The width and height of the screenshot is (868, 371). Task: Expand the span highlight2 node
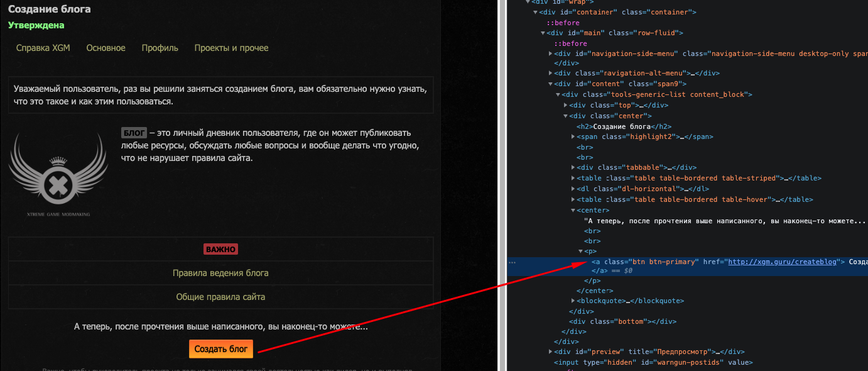(x=573, y=136)
